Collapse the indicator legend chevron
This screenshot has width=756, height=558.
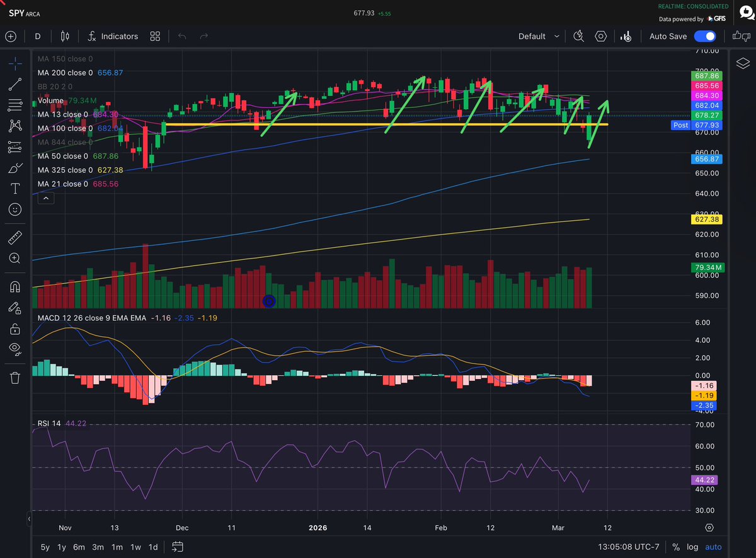tap(47, 199)
